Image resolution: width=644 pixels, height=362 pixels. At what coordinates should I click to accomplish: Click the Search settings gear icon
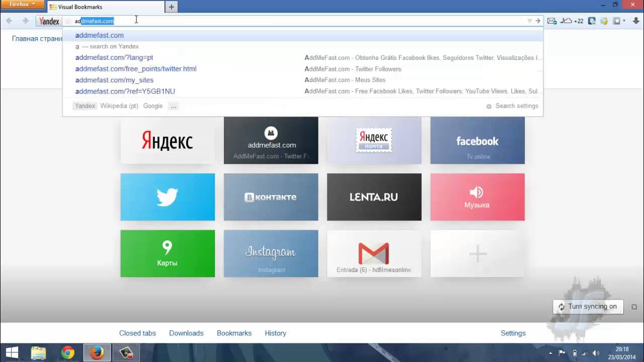pos(489,106)
